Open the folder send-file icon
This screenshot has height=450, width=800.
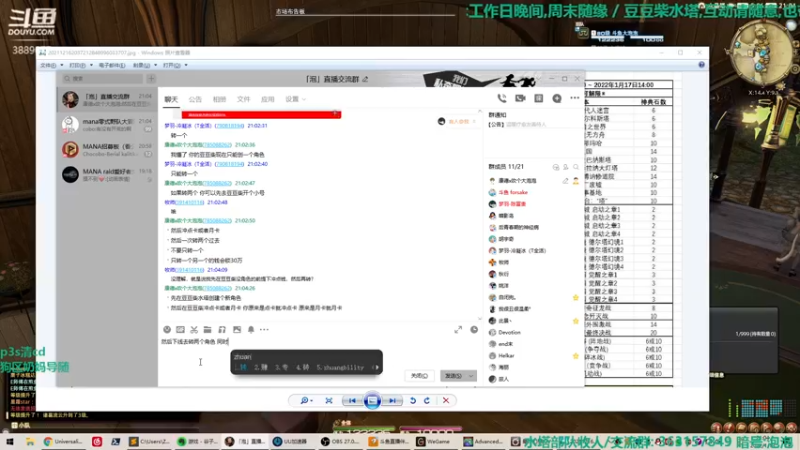207,330
